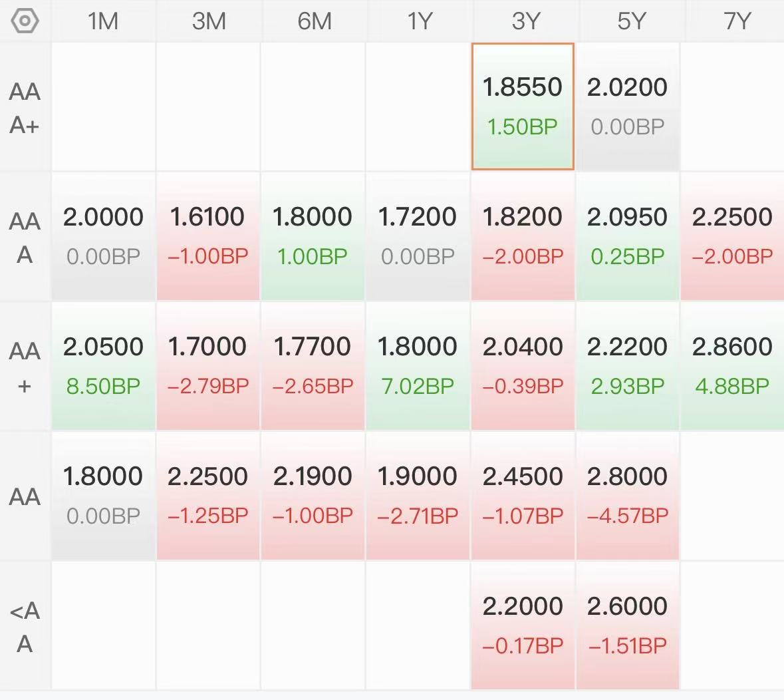Select AA 3M cell at 2.2500
Screen dimensions: 784x700
(208, 495)
